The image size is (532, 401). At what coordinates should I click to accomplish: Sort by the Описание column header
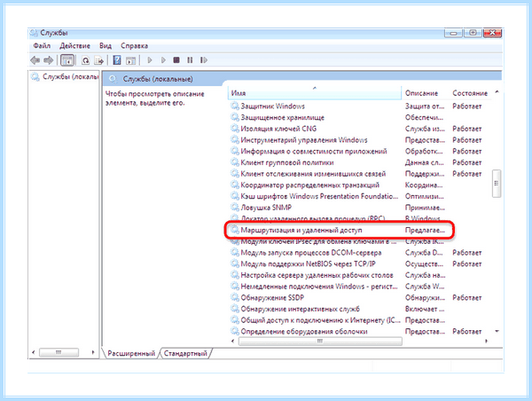[421, 93]
